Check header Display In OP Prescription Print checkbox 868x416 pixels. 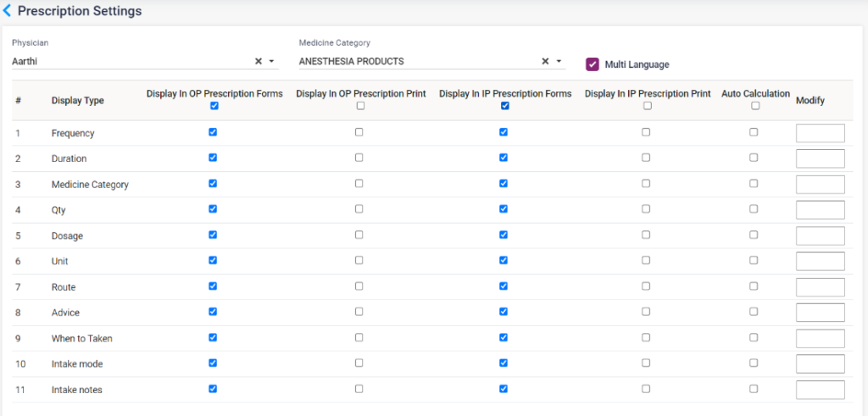point(360,106)
